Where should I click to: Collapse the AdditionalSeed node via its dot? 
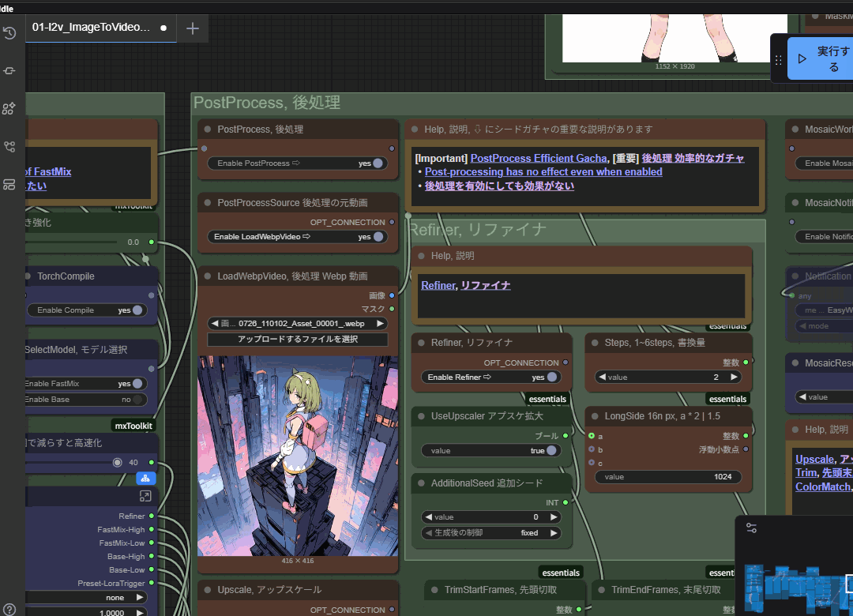point(421,483)
